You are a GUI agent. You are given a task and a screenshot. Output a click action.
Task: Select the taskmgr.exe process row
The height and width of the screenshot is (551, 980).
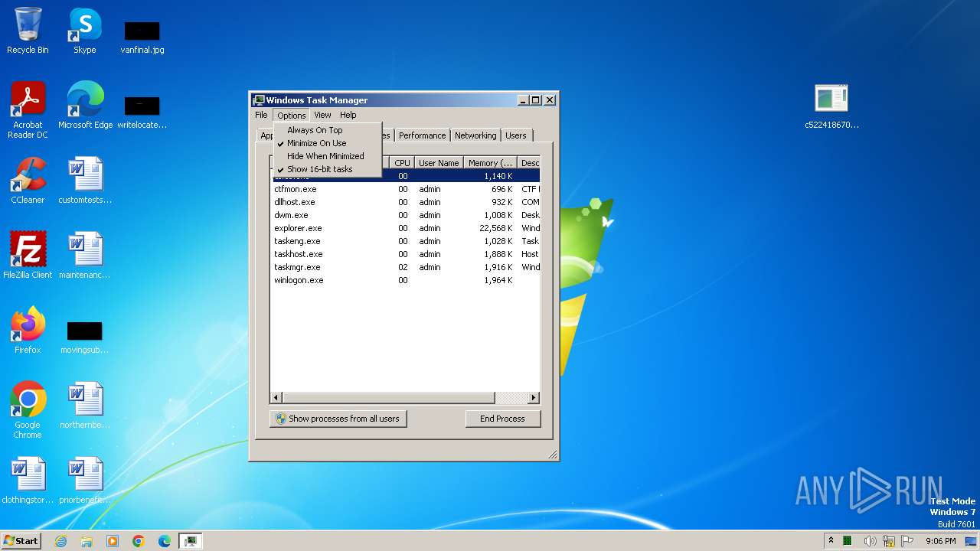tap(405, 267)
